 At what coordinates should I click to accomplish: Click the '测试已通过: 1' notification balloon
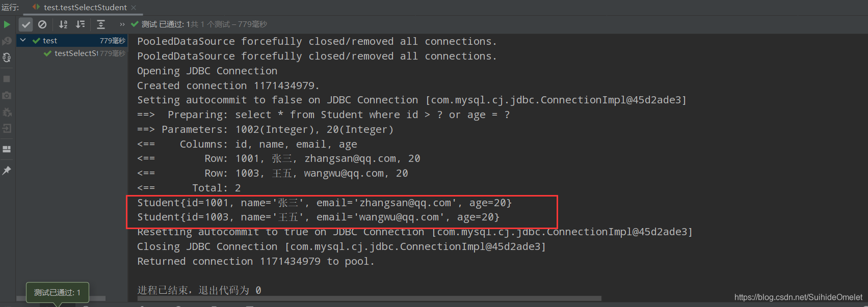click(x=58, y=293)
